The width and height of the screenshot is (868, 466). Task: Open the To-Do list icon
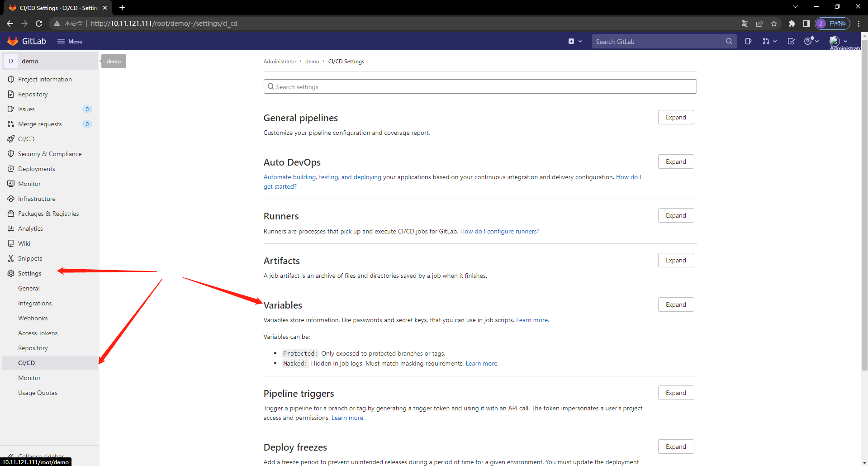pos(791,41)
